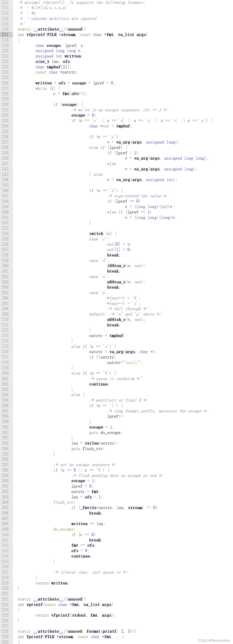Click line number 254 in the gutter
The width and height of the screenshot is (233, 644).
tap(5, 233)
